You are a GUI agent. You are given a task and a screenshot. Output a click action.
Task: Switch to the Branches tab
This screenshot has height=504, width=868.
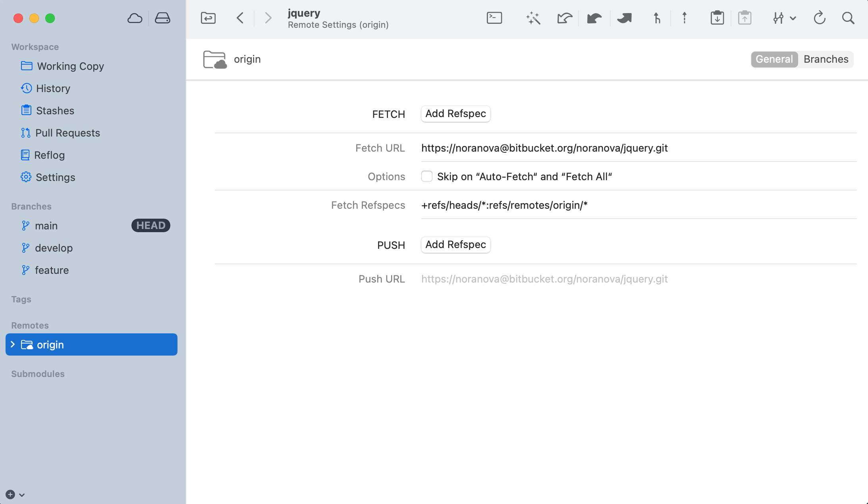[826, 59]
